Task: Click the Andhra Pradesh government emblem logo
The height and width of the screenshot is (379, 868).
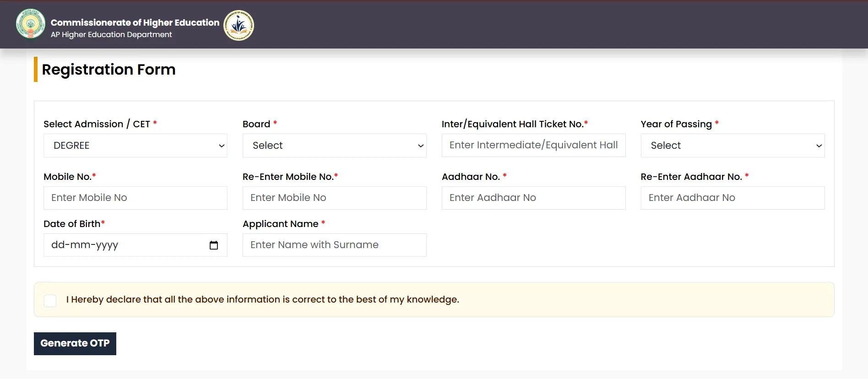Action: [31, 24]
